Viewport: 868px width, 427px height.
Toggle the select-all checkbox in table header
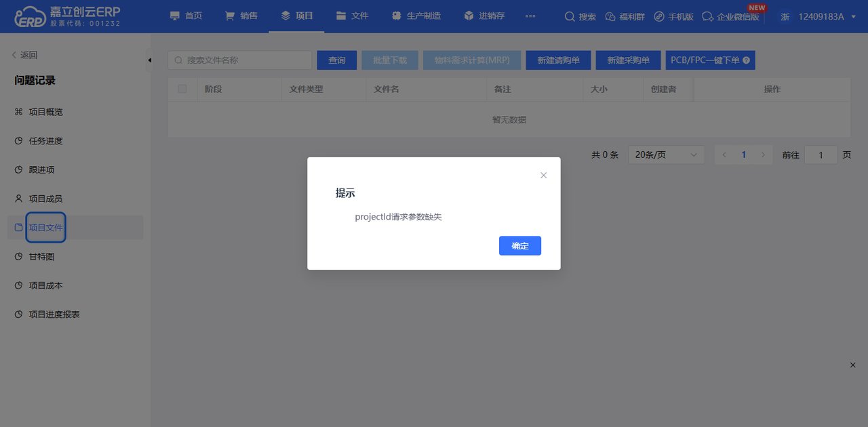click(182, 89)
